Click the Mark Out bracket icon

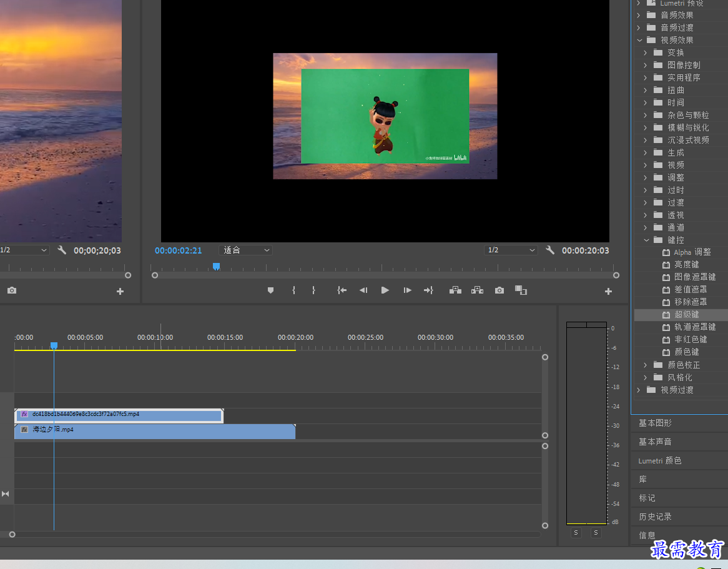coord(314,290)
